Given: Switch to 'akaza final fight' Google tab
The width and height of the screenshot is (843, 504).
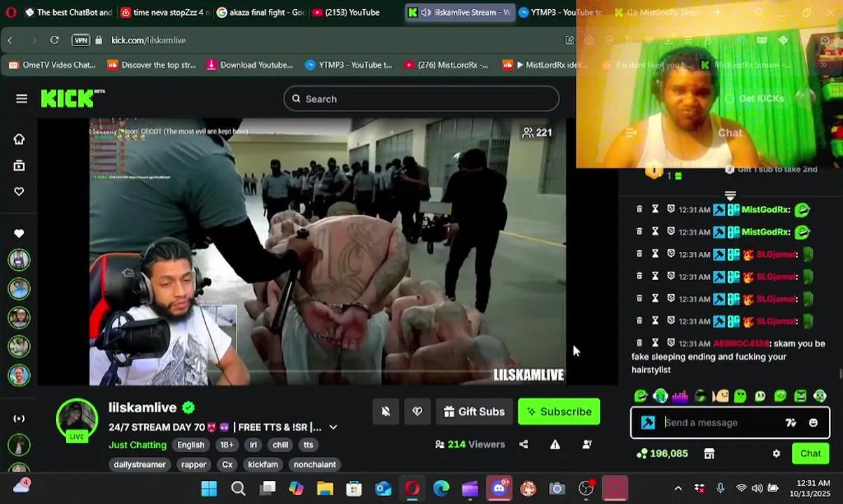Looking at the screenshot, I should [260, 13].
